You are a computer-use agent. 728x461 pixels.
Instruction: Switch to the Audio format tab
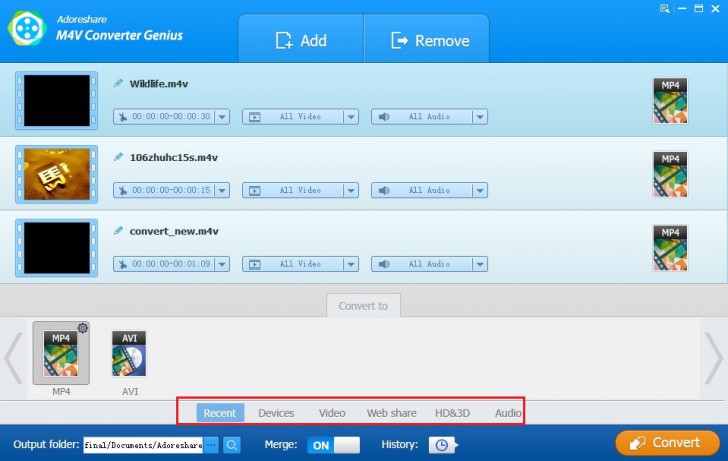[x=508, y=413]
